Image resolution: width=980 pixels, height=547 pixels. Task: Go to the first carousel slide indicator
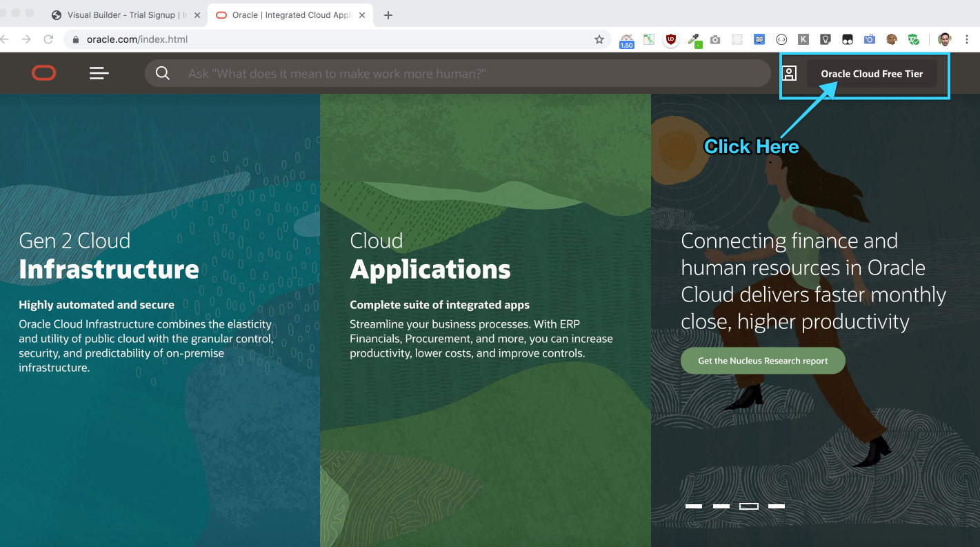point(694,506)
